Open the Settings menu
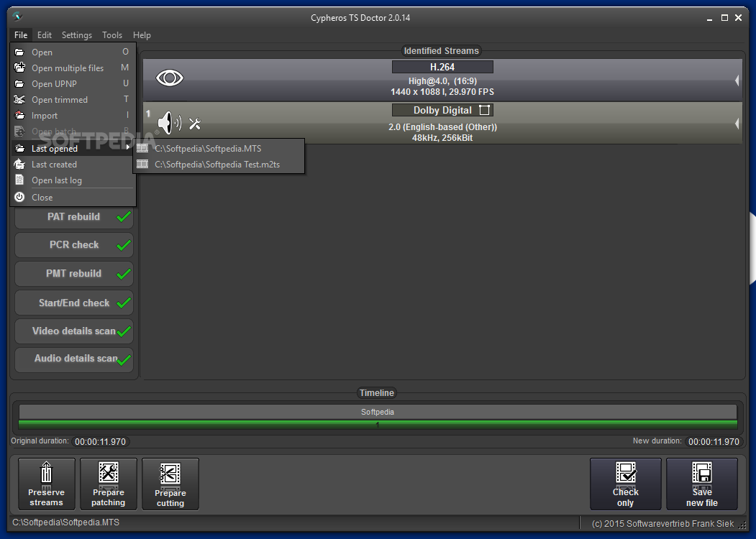 [77, 35]
